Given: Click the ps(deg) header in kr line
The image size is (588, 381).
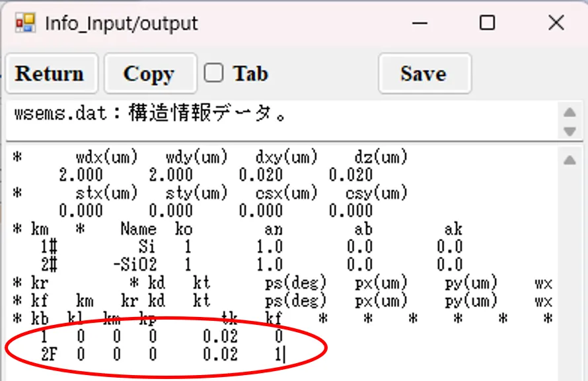Looking at the screenshot, I should coord(295,283).
